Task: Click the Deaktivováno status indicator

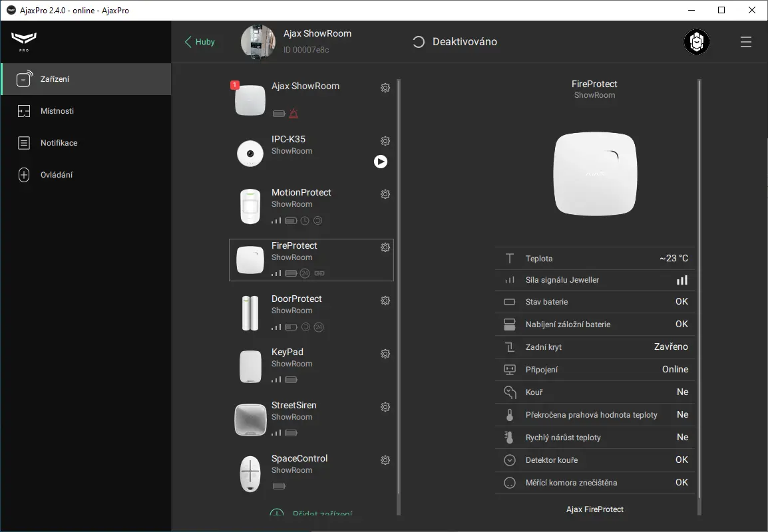Action: [455, 42]
